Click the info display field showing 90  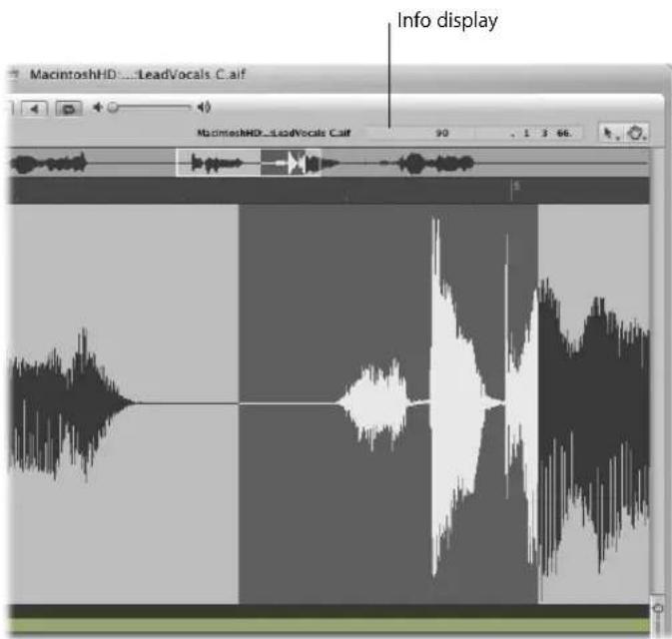pyautogui.click(x=421, y=133)
